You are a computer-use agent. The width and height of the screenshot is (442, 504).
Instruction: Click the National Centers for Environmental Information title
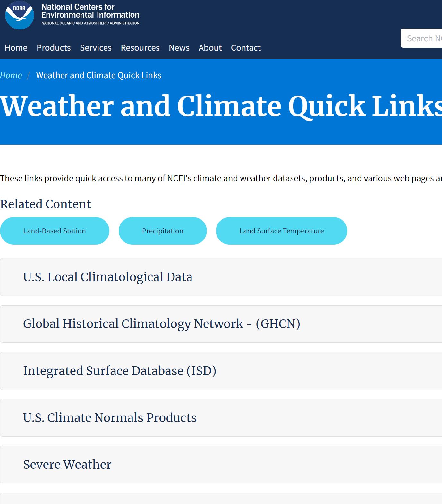(90, 11)
